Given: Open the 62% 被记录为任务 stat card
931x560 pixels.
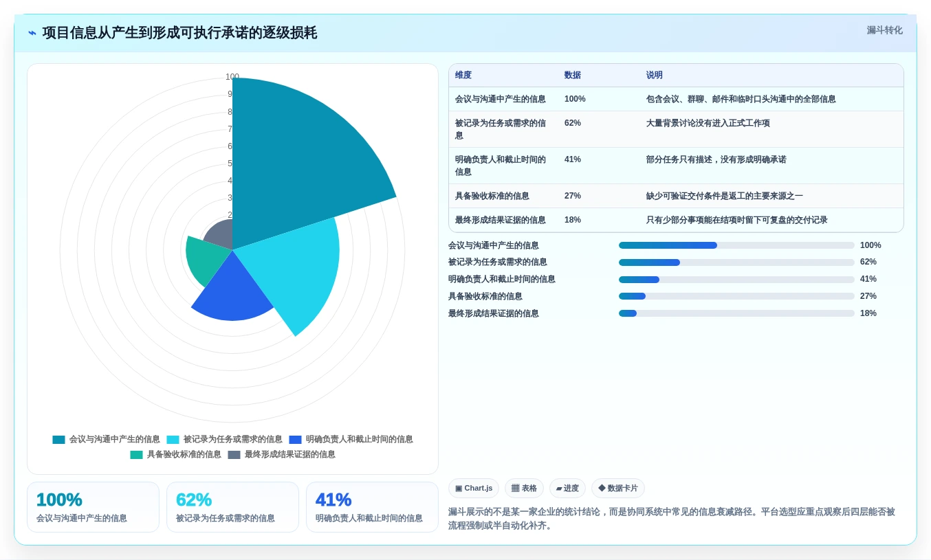Looking at the screenshot, I should (x=232, y=507).
